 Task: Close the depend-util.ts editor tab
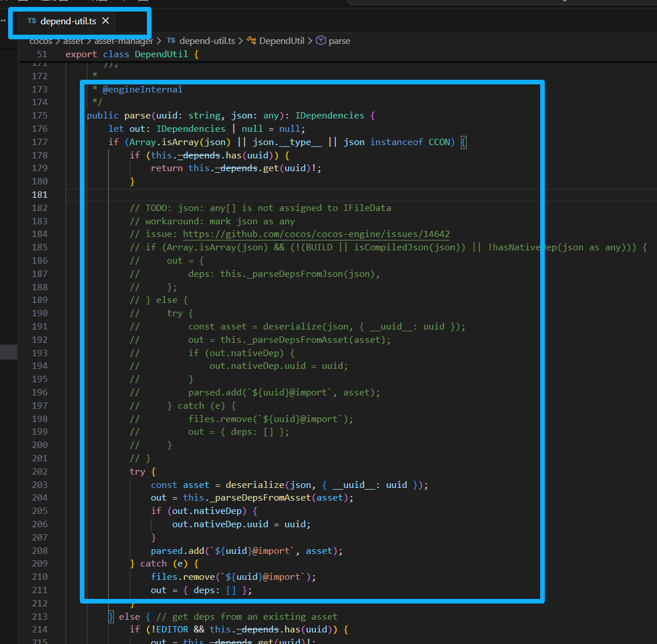tap(105, 21)
